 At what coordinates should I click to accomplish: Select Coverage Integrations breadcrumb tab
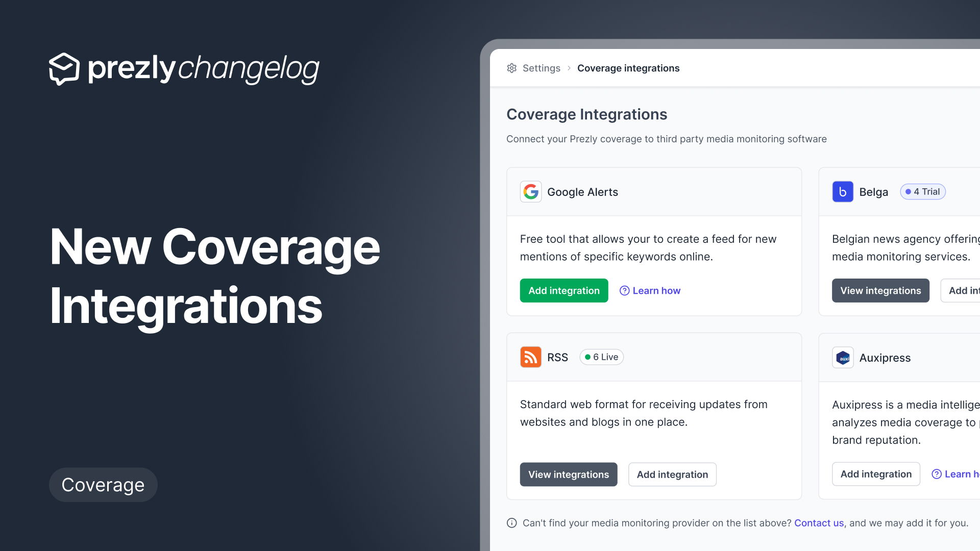pyautogui.click(x=629, y=67)
